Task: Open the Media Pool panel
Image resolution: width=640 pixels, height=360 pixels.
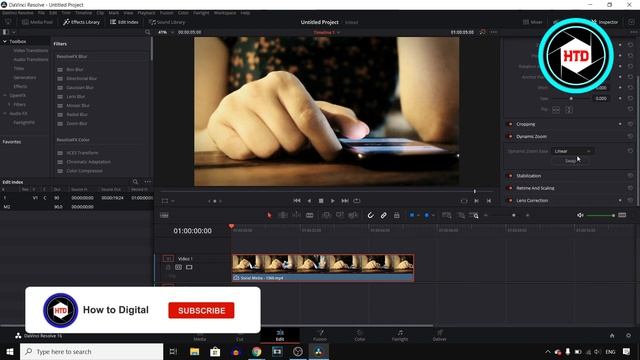Action: (x=38, y=22)
